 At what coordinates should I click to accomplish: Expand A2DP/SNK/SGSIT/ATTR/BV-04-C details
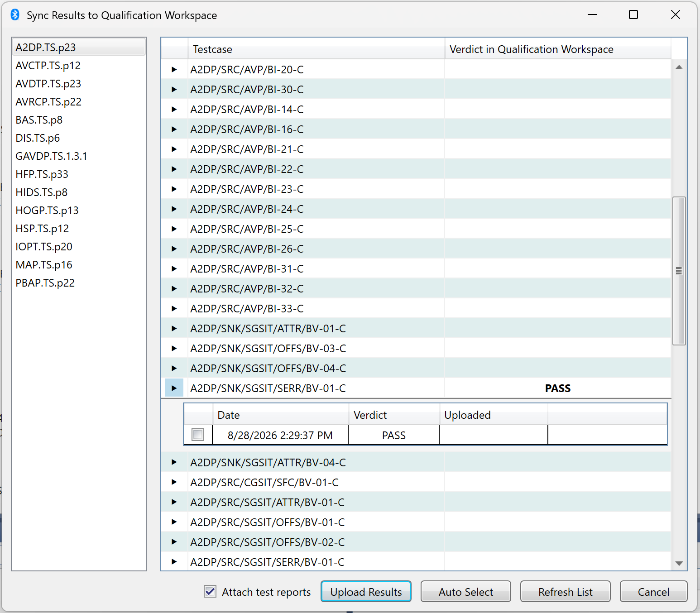coord(174,463)
